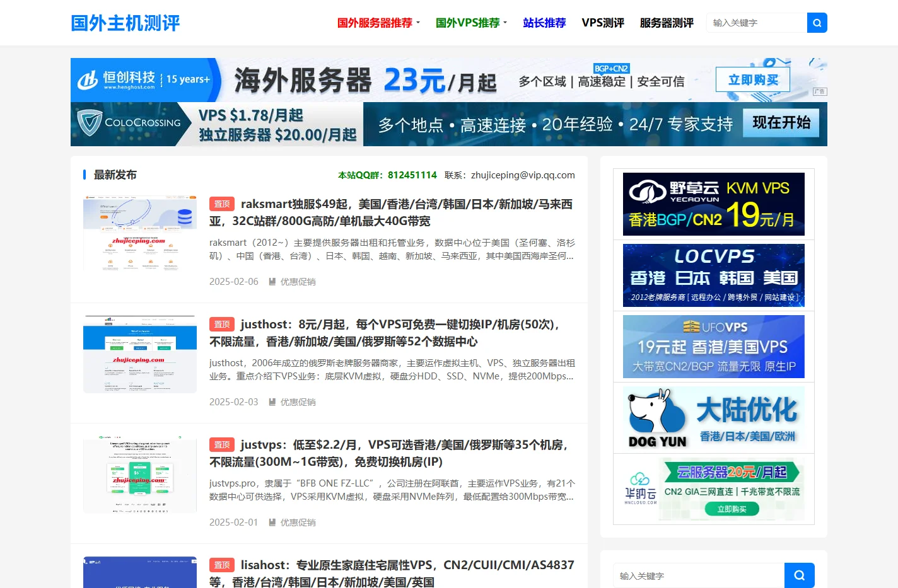
Task: Open the ColoCrossing VPS banner ad
Action: click(449, 124)
